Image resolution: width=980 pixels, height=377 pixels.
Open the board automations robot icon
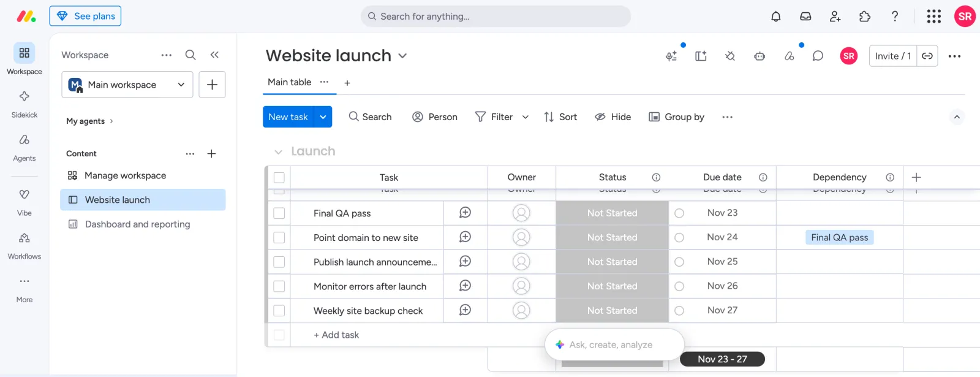tap(759, 56)
